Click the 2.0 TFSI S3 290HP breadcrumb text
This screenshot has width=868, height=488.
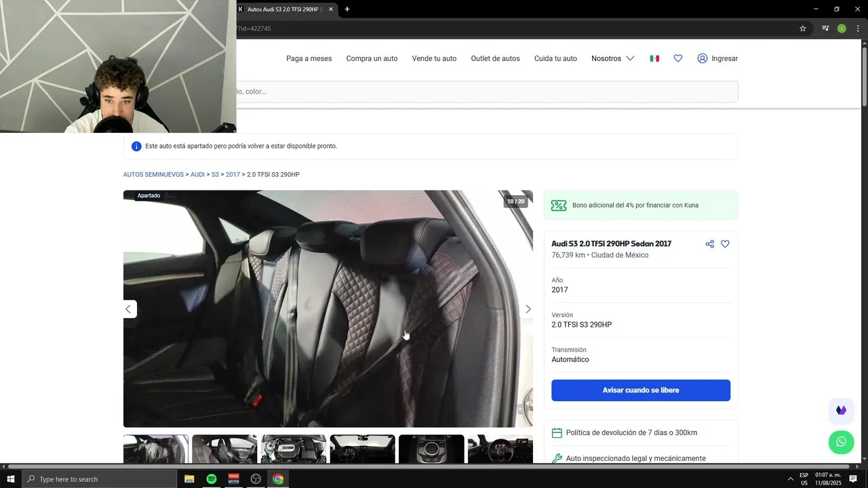[x=273, y=175]
